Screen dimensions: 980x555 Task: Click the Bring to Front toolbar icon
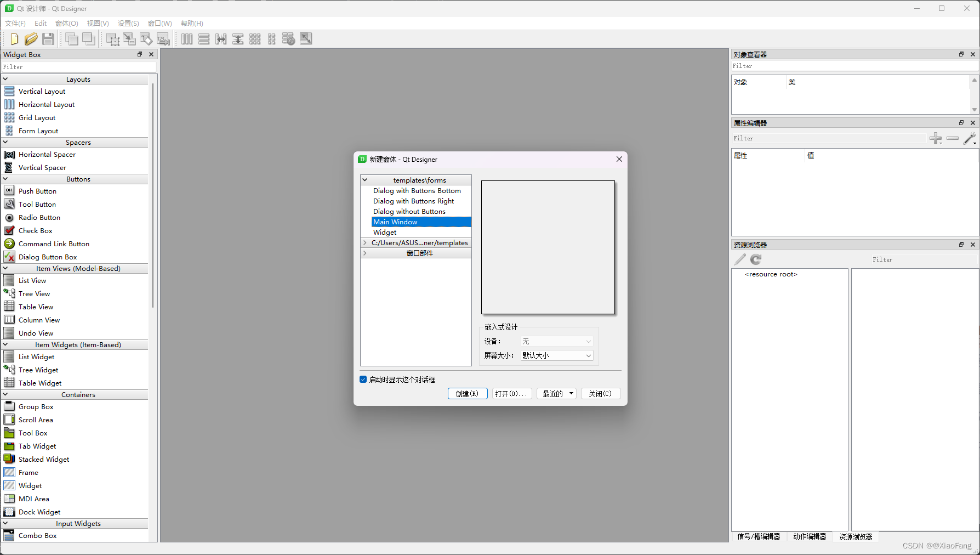(x=71, y=39)
